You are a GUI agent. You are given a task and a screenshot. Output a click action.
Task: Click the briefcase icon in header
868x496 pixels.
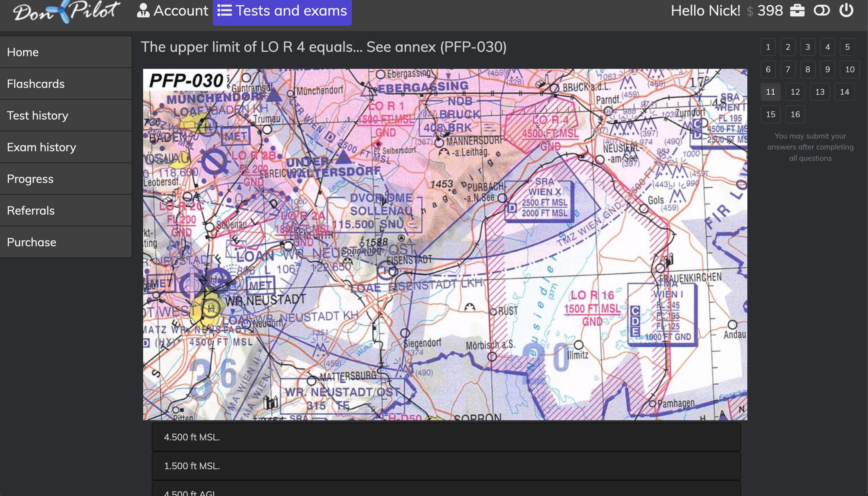tap(797, 11)
